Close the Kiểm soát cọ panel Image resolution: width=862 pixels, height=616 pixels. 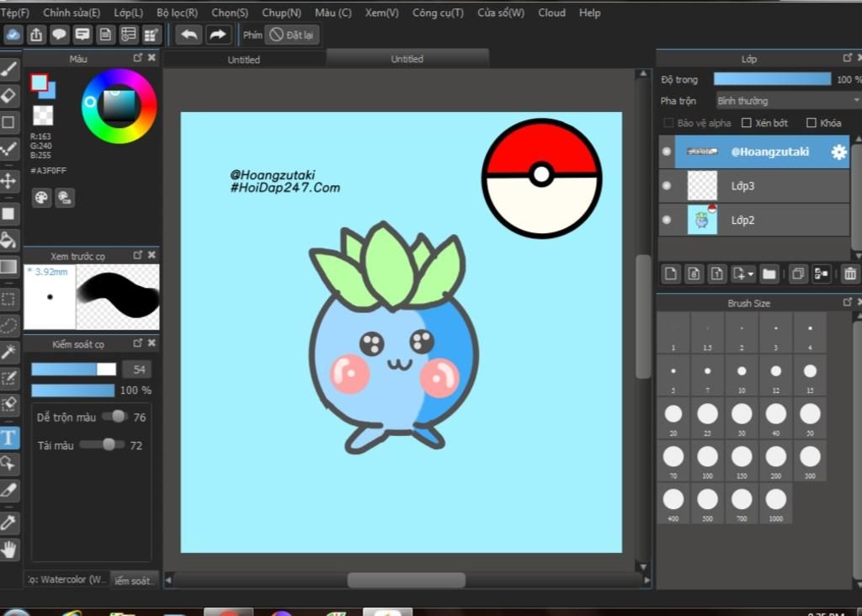tap(152, 343)
